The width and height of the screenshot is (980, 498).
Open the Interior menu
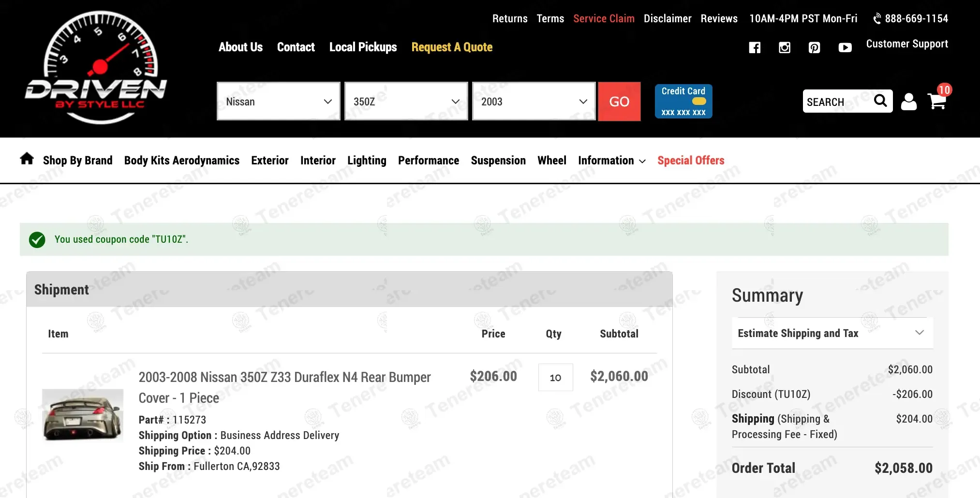318,161
